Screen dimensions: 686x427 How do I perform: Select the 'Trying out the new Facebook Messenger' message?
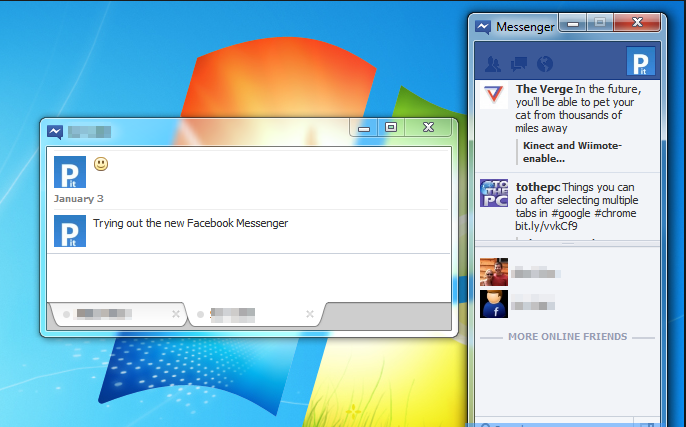pyautogui.click(x=190, y=223)
